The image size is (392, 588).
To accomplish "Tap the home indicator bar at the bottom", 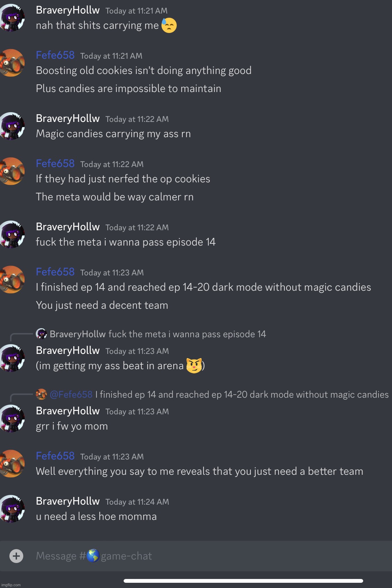I will (x=243, y=581).
